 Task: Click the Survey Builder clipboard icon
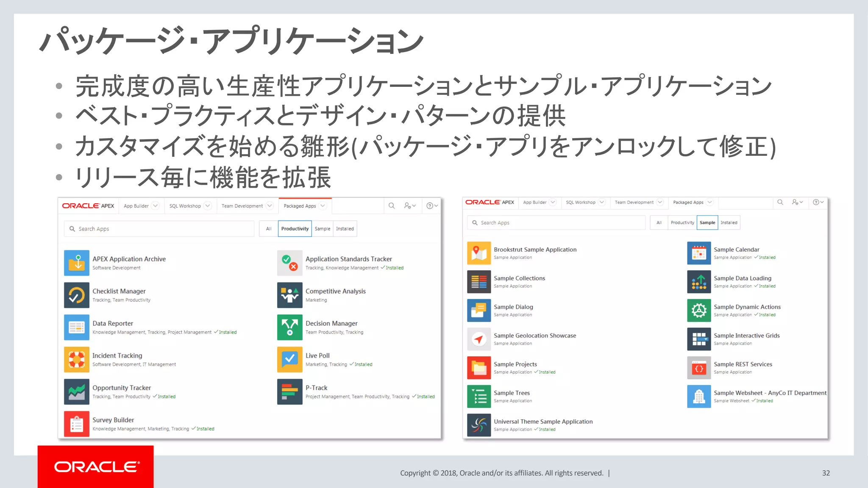pos(77,424)
